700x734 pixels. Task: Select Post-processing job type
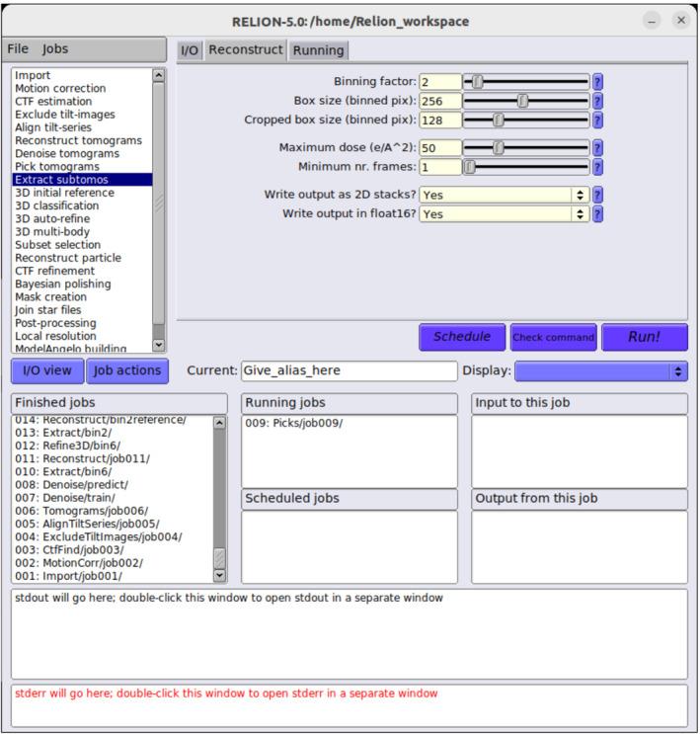pos(82,323)
